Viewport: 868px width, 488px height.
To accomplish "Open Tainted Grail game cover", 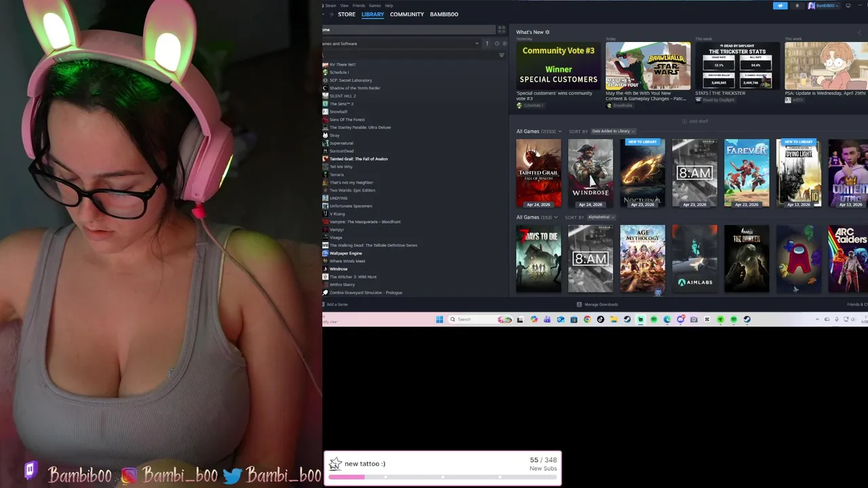I will (x=538, y=173).
